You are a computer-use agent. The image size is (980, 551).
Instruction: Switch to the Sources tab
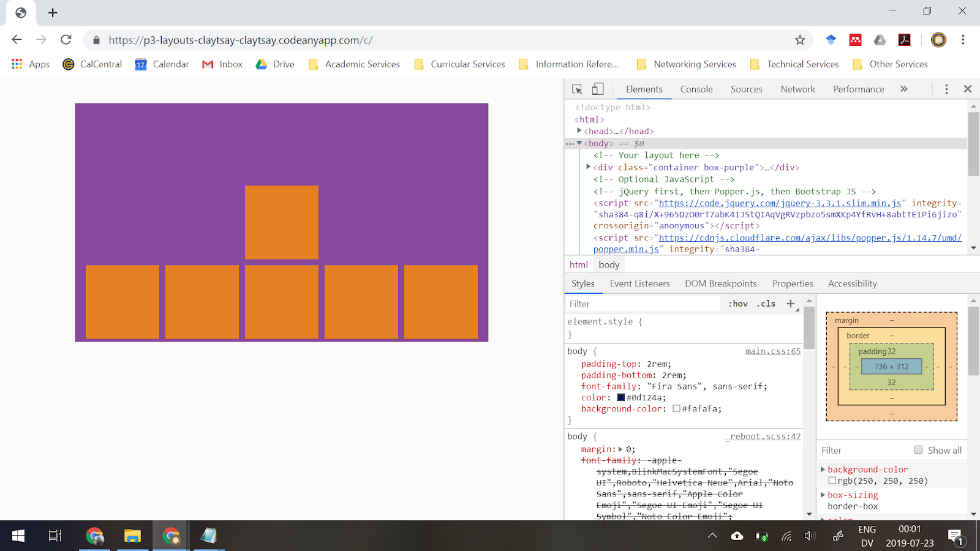pos(747,89)
